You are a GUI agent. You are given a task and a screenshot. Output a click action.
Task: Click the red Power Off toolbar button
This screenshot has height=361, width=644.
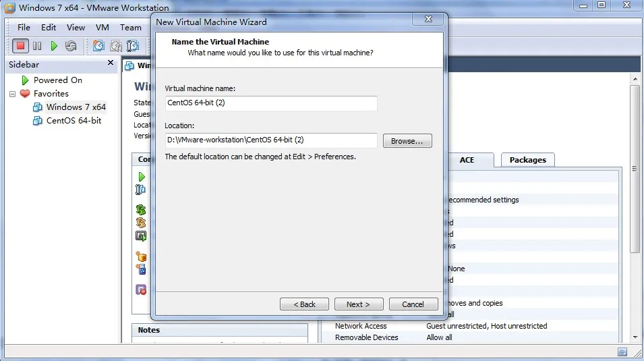point(20,46)
